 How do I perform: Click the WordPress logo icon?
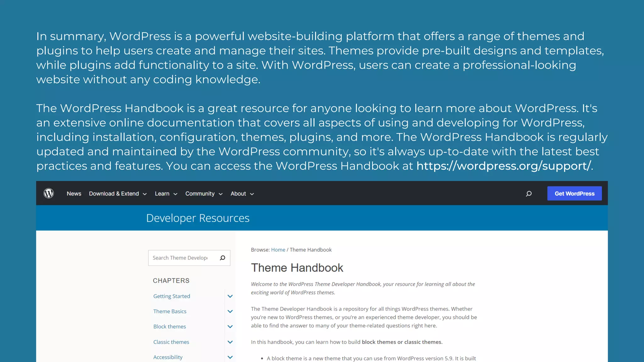(x=49, y=193)
